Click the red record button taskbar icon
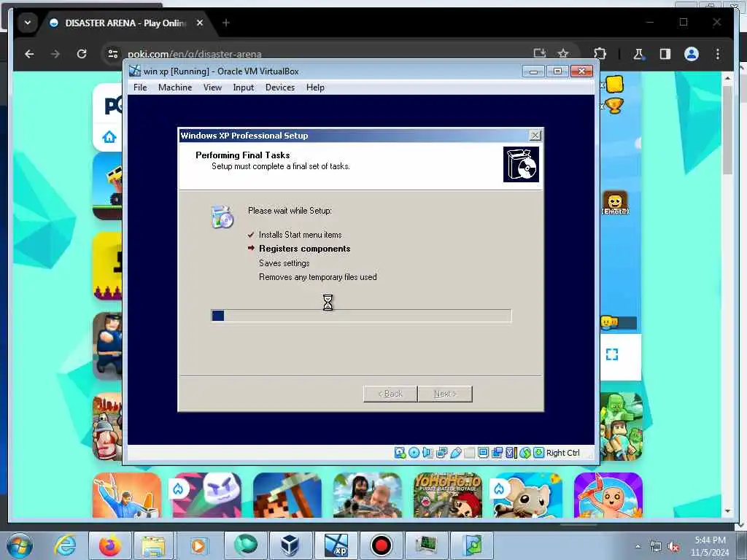The height and width of the screenshot is (560, 747). [381, 545]
